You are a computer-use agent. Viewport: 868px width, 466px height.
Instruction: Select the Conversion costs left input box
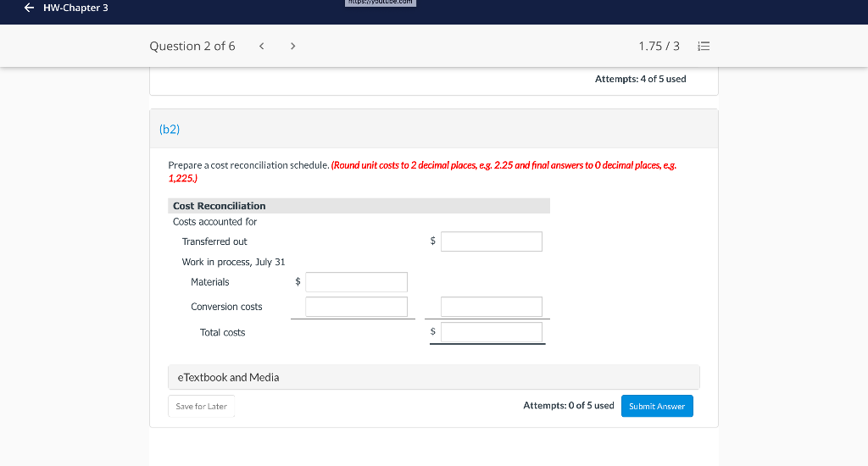click(357, 307)
